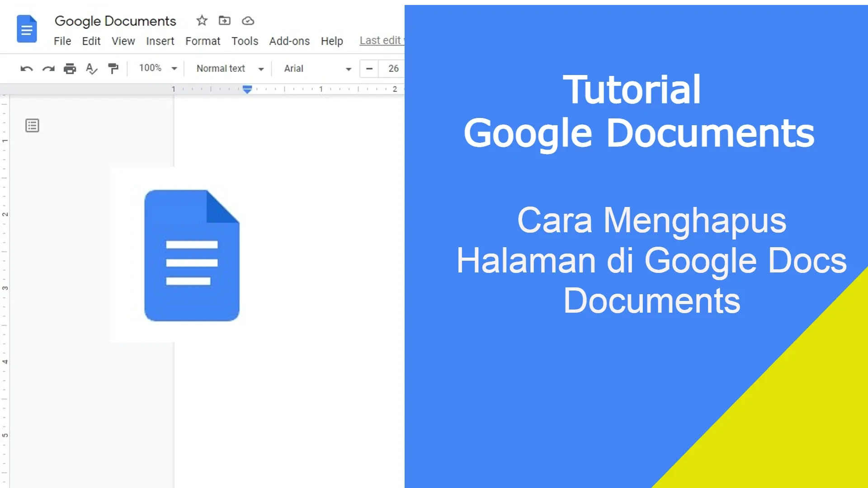This screenshot has width=868, height=488.
Task: Decrease font size with minus button
Action: (x=369, y=69)
